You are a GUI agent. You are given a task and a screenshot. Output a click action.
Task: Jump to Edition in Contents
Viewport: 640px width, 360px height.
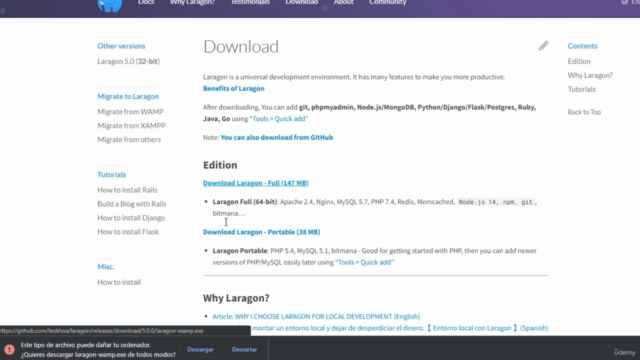[x=579, y=61]
